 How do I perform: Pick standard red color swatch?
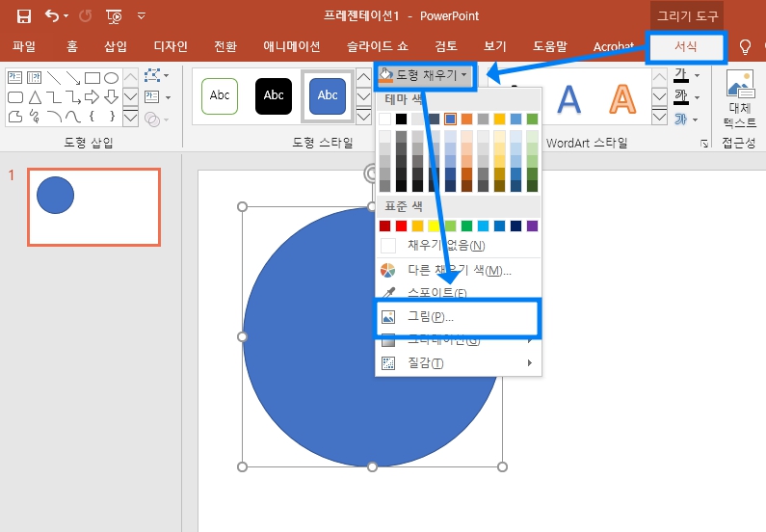[x=401, y=226]
